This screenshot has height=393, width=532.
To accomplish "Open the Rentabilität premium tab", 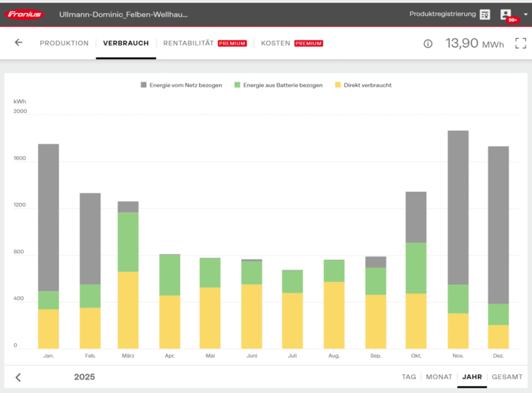I will (x=190, y=43).
